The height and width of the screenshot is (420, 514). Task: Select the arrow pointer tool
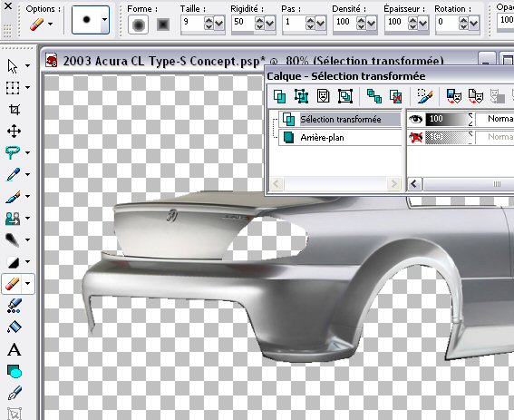pyautogui.click(x=13, y=66)
